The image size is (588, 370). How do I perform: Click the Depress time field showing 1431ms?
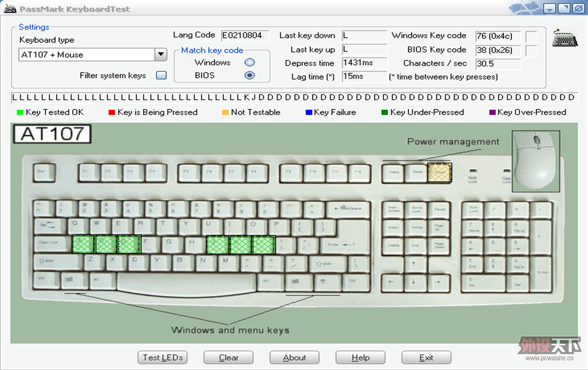(364, 63)
